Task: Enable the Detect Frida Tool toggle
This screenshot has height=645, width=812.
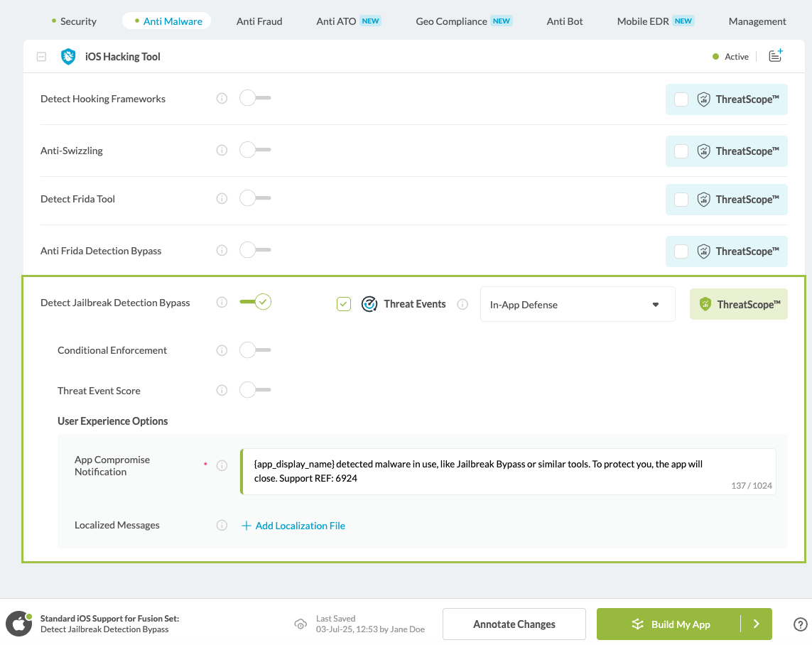Action: 254,199
